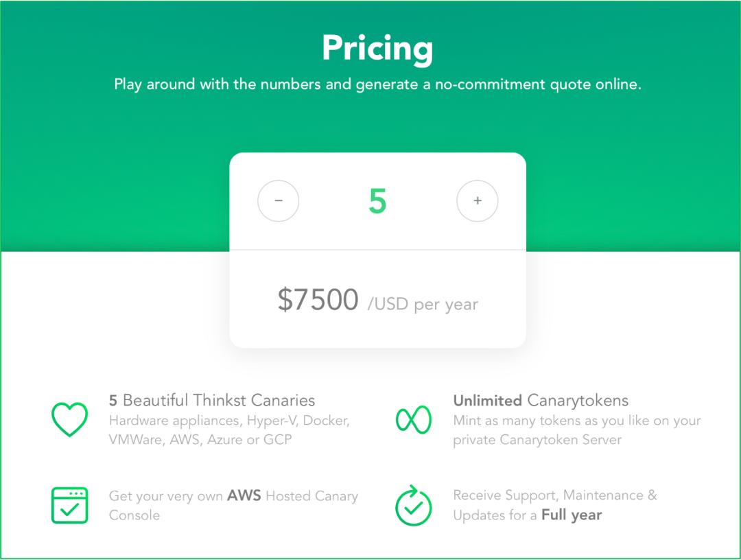Screen dimensions: 741x560
Task: Increase the Canary count with plus button
Action: (478, 201)
